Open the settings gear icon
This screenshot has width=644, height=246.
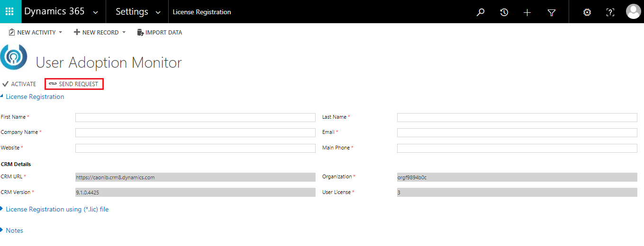tap(587, 12)
